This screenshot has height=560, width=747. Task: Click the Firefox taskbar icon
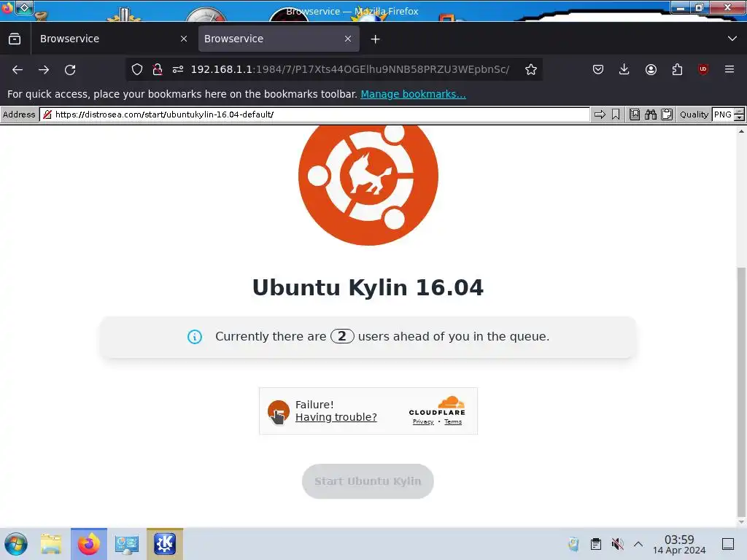tap(89, 544)
